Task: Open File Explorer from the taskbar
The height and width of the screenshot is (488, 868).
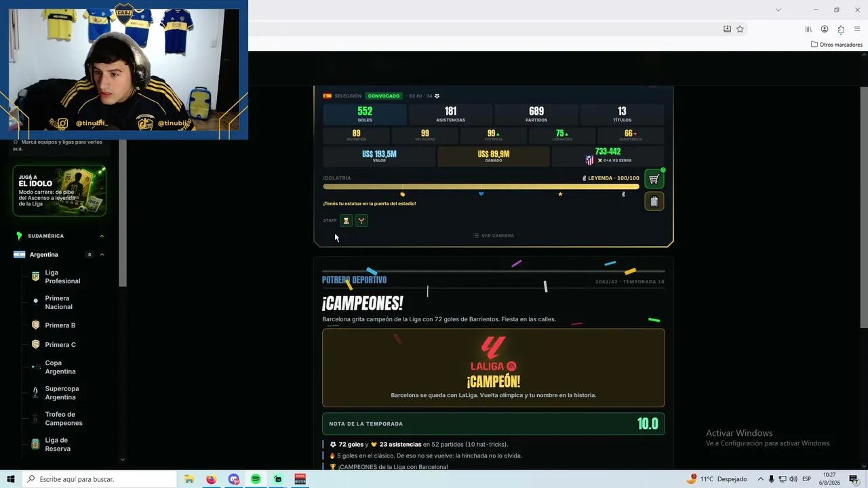Action: (189, 479)
